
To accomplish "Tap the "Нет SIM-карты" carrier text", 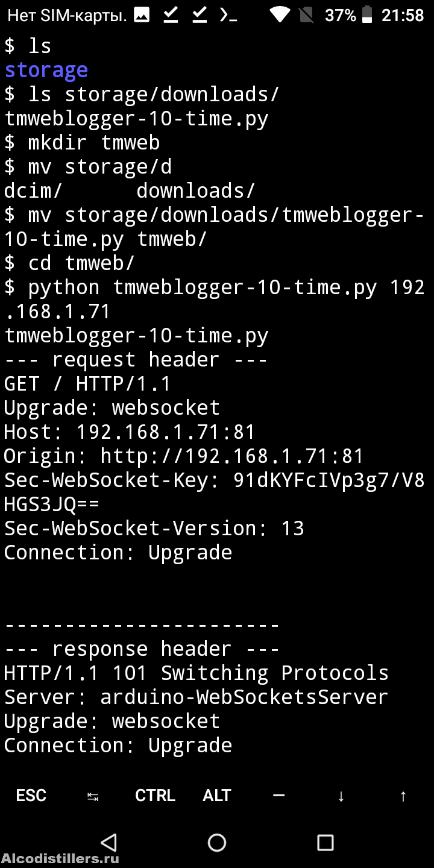I will pyautogui.click(x=66, y=15).
